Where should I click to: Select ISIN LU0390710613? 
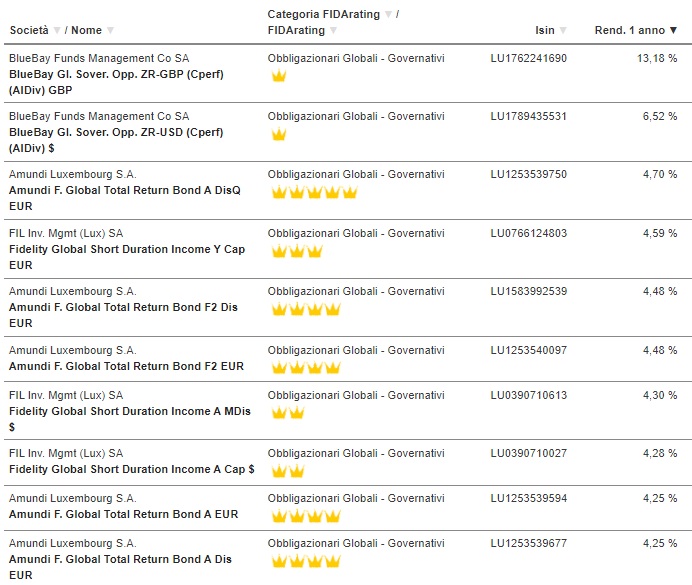(x=528, y=395)
